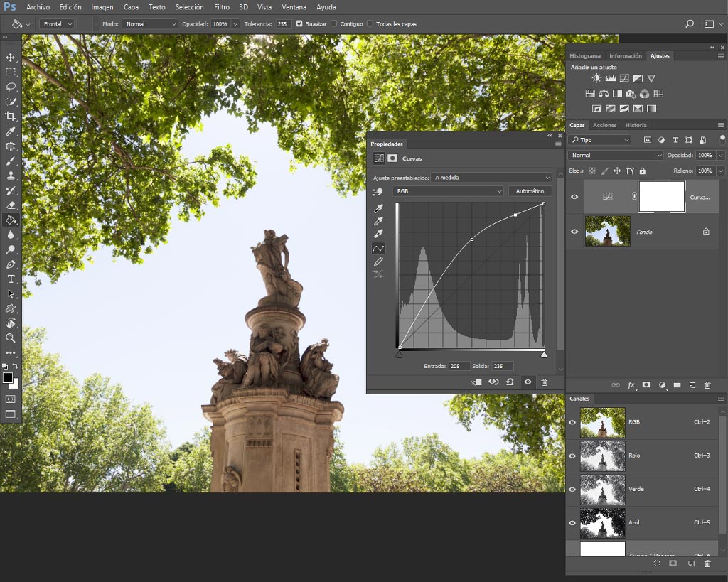
Task: Open Ajuste preestablecido dropdown
Action: point(491,177)
